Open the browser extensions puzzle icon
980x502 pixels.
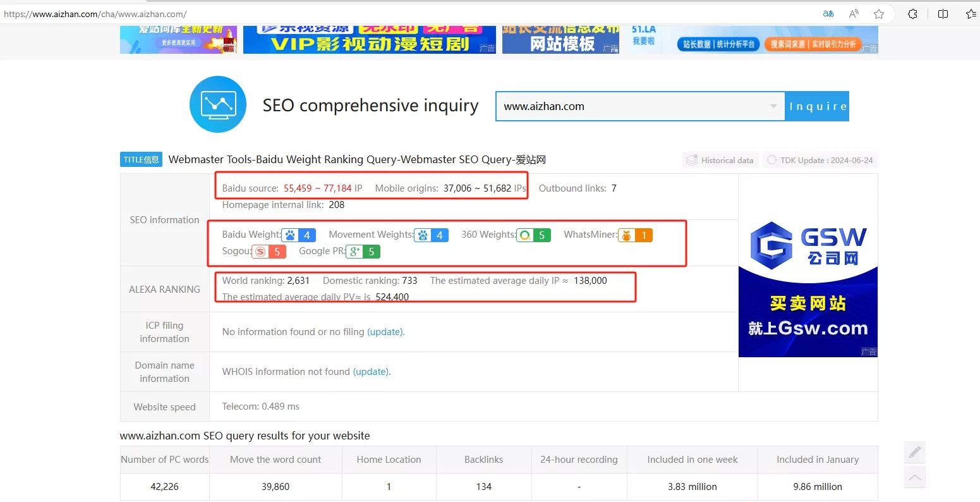tap(912, 14)
